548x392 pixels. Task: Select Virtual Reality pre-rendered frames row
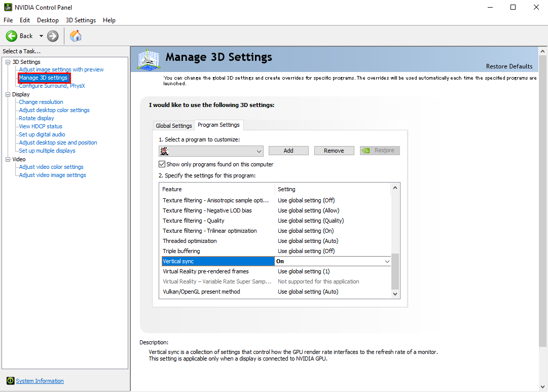pos(276,271)
